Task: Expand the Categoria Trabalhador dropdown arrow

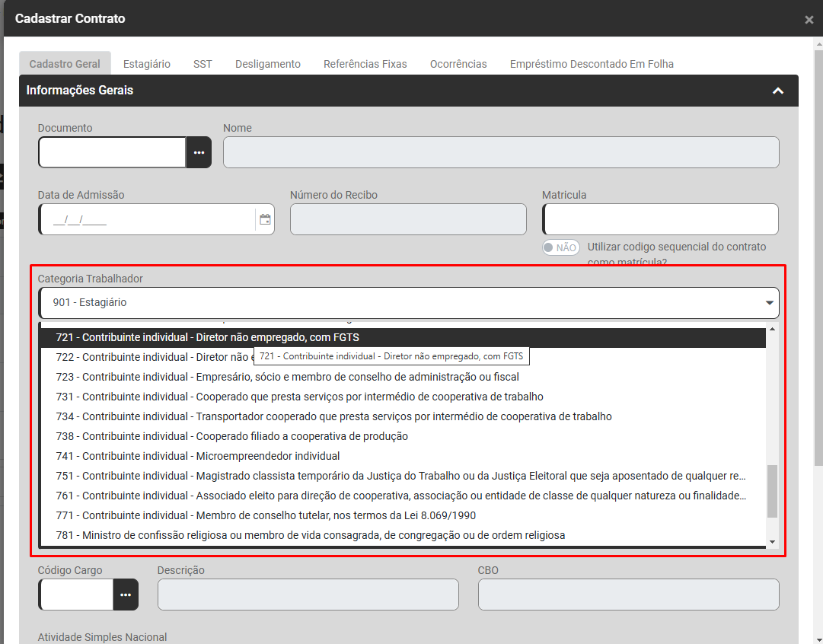Action: pos(769,303)
